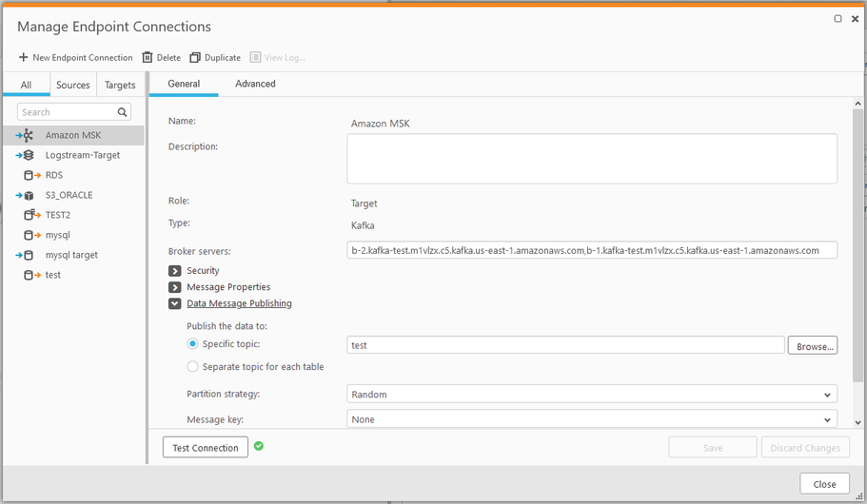Click the Browse... button
Image resolution: width=867 pixels, height=504 pixels.
point(813,346)
